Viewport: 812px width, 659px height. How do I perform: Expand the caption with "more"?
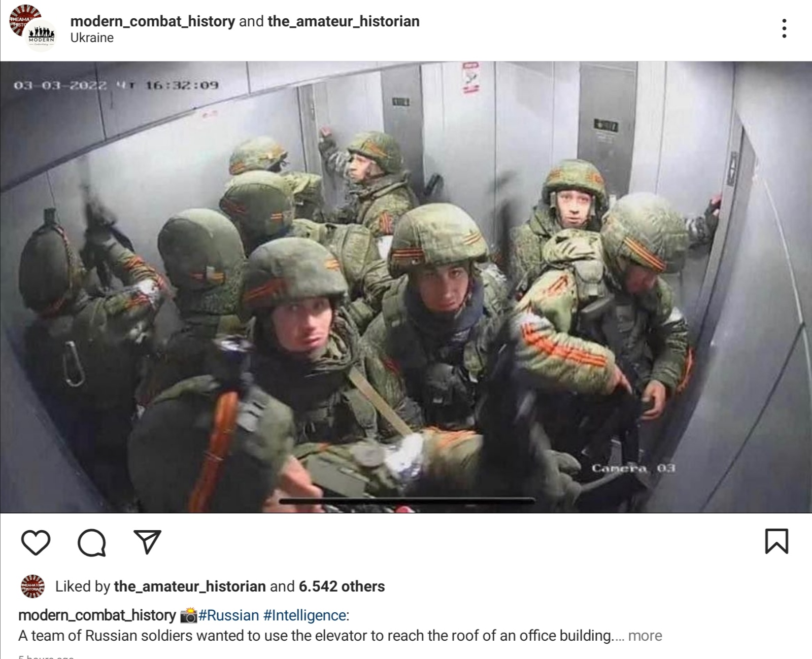(x=645, y=636)
